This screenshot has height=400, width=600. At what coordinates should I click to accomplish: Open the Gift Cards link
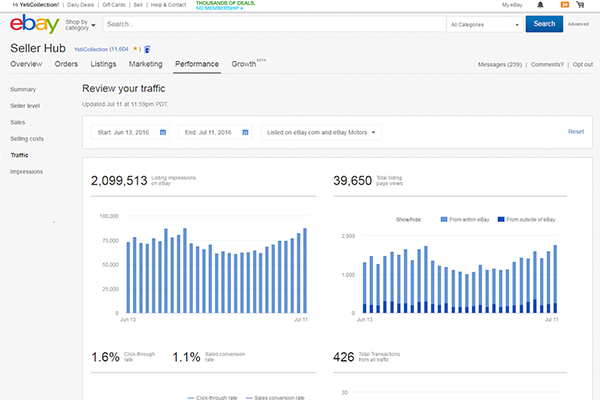pos(114,5)
